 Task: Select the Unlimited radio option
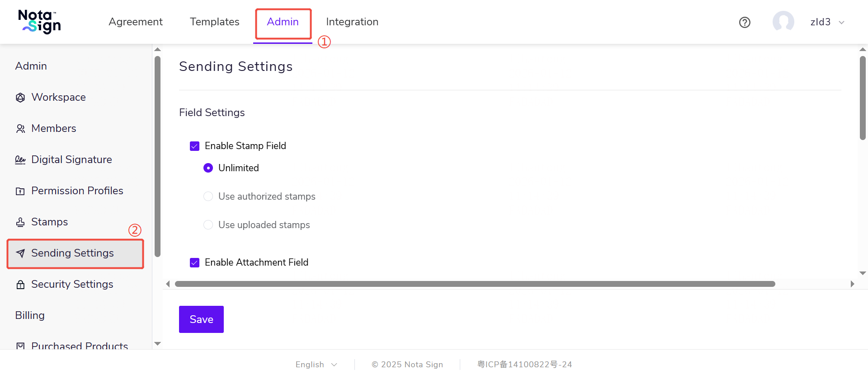pyautogui.click(x=208, y=168)
